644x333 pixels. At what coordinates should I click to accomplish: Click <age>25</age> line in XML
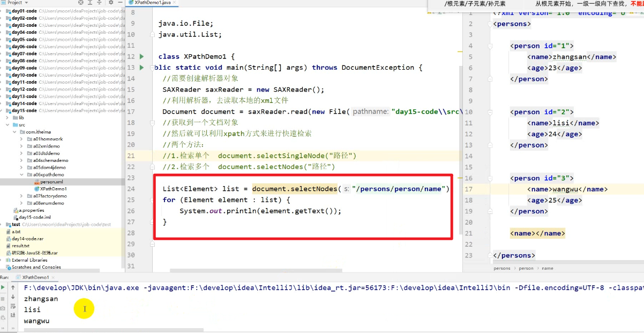click(x=555, y=200)
